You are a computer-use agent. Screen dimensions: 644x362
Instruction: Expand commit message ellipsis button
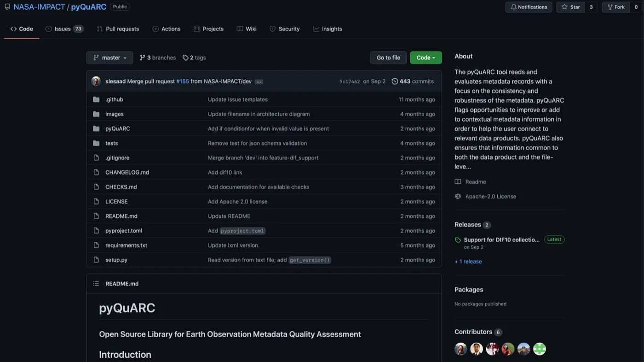tap(259, 82)
